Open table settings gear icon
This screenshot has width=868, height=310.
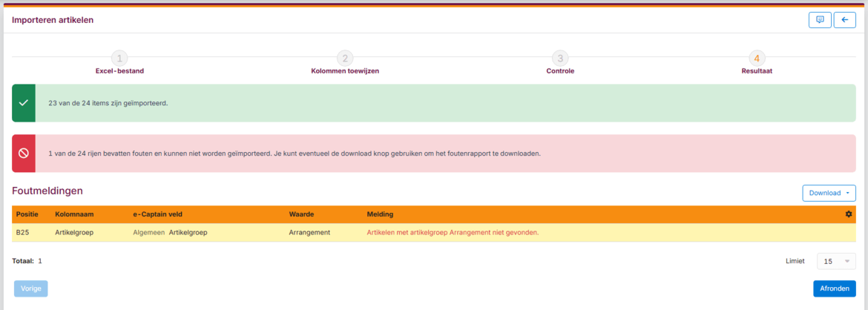[x=849, y=214]
